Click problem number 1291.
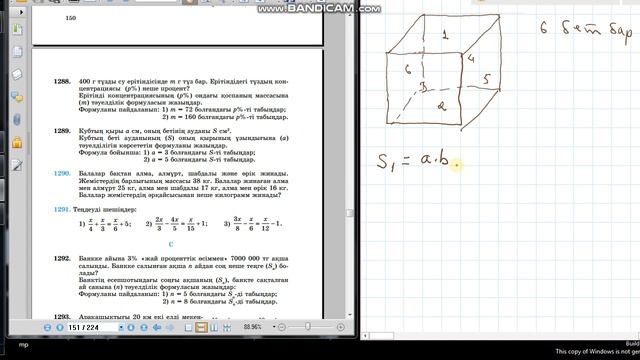The height and width of the screenshot is (360, 640). [62, 209]
